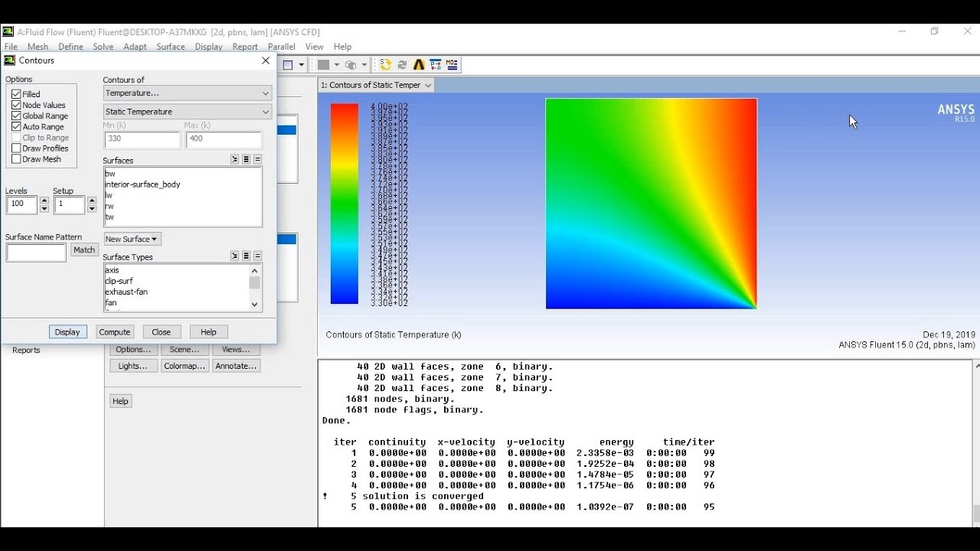Image resolution: width=980 pixels, height=551 pixels.
Task: Increase the Setup value with up arrow
Action: pyautogui.click(x=92, y=201)
